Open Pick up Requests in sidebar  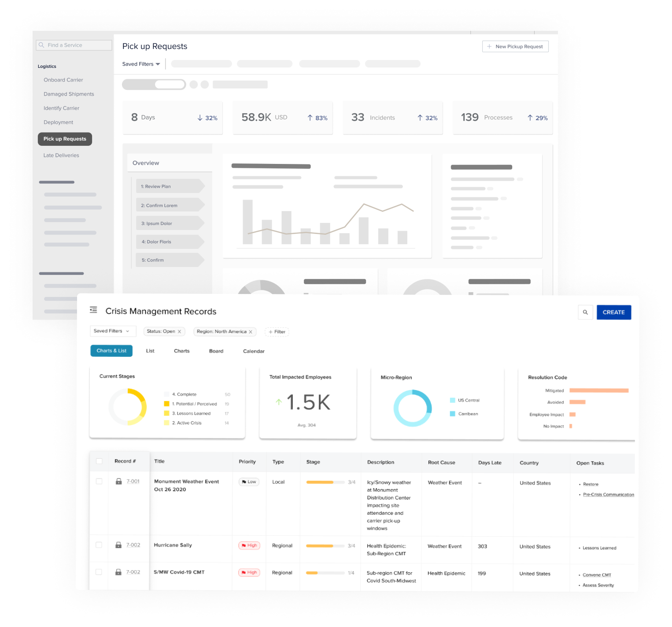click(65, 139)
